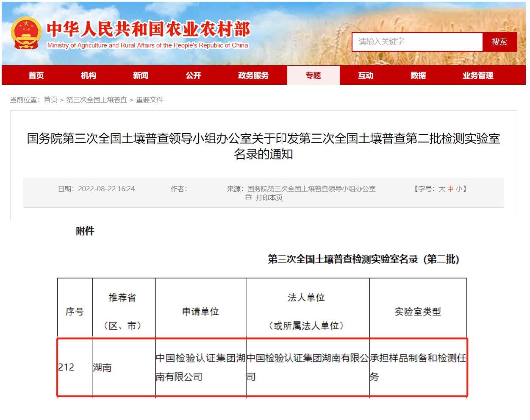The image size is (530, 420).
Task: Open the 新闻 navigation item
Action: (x=141, y=75)
